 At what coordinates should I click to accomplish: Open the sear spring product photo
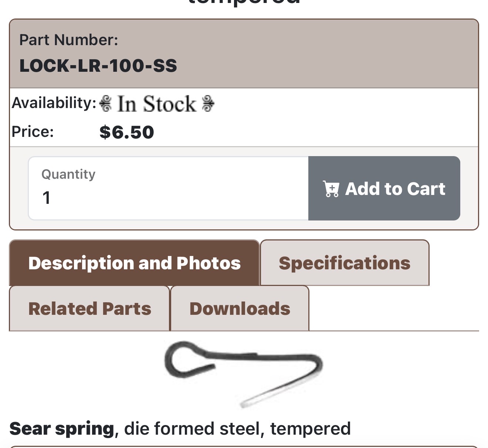(244, 374)
